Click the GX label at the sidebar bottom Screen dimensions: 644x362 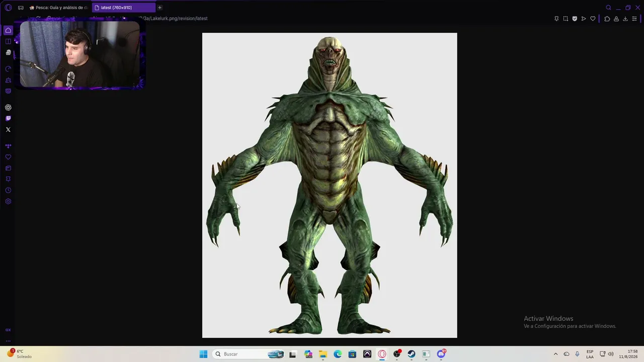8,330
